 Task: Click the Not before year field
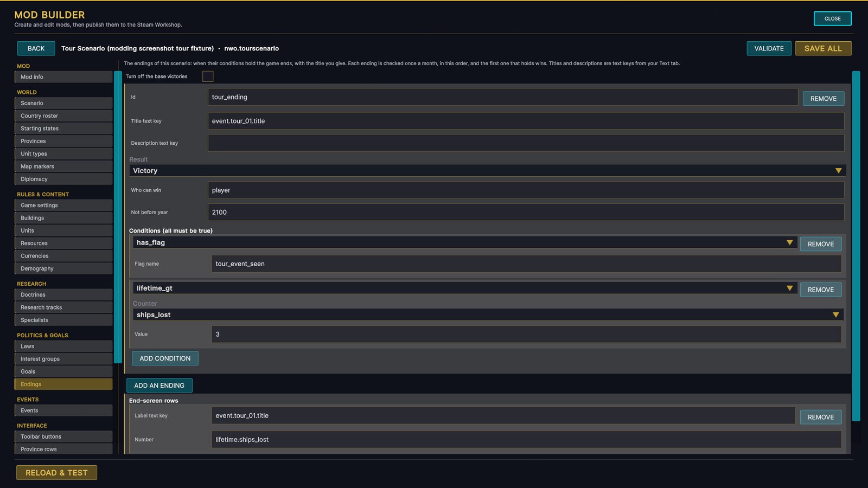click(526, 212)
